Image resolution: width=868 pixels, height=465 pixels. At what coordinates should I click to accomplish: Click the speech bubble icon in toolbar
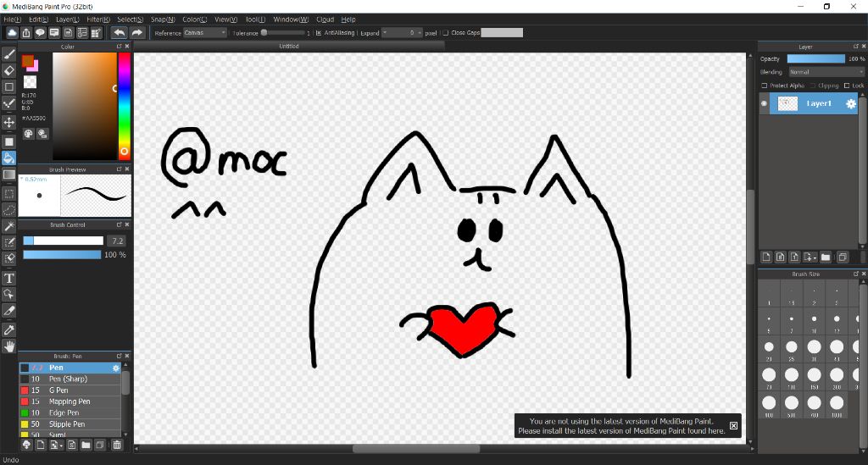tap(40, 33)
